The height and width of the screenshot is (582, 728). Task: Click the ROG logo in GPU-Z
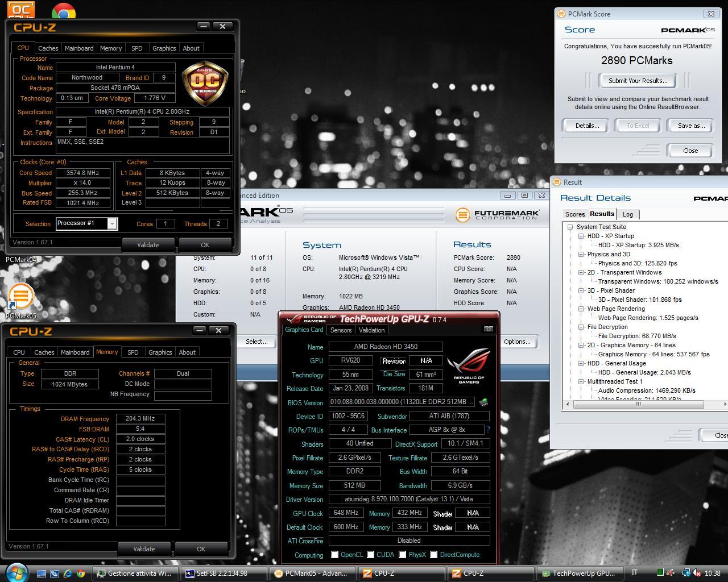tap(469, 366)
